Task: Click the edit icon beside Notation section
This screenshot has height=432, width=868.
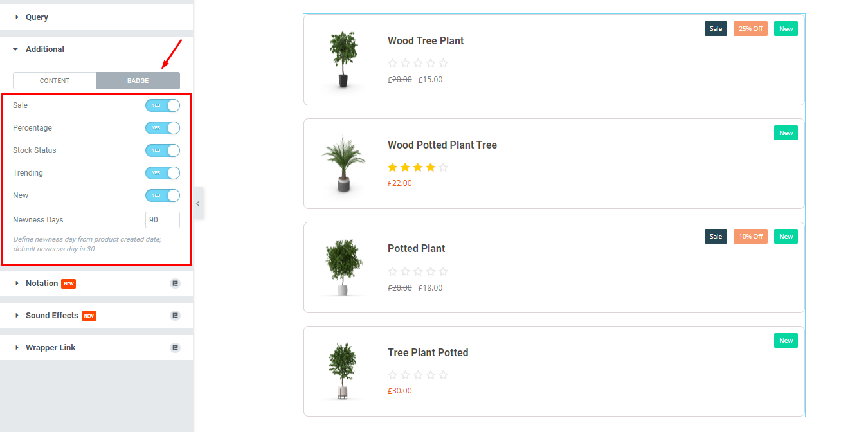Action: click(175, 283)
